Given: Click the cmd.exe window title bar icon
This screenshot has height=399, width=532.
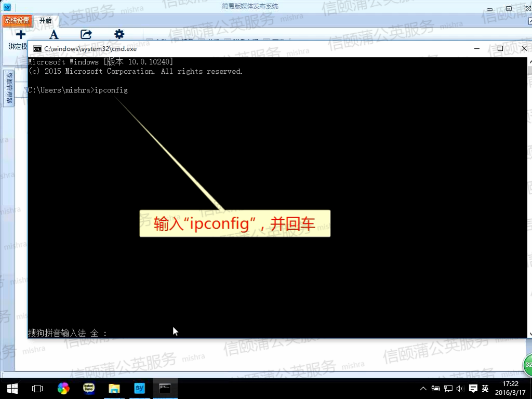Looking at the screenshot, I should coord(37,48).
